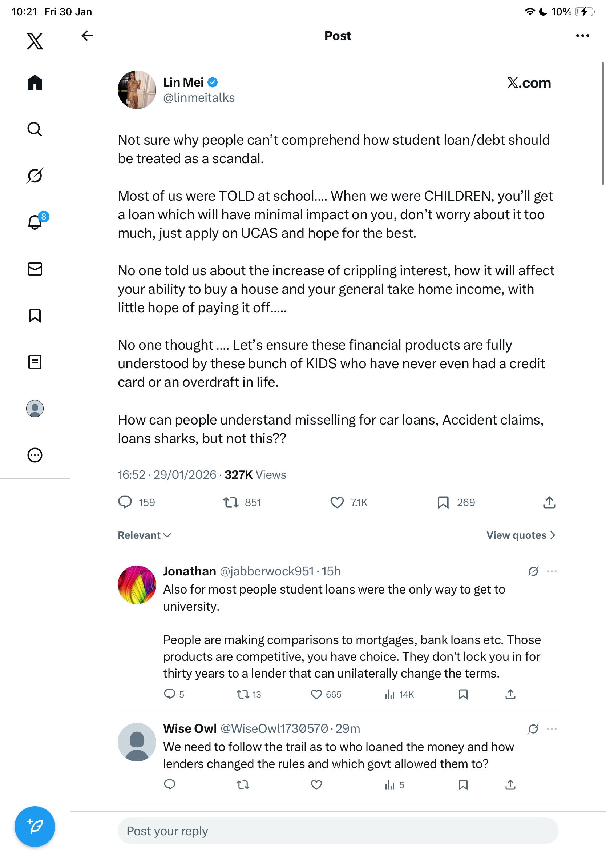Go back using the back arrow
The image size is (606, 868).
point(87,36)
